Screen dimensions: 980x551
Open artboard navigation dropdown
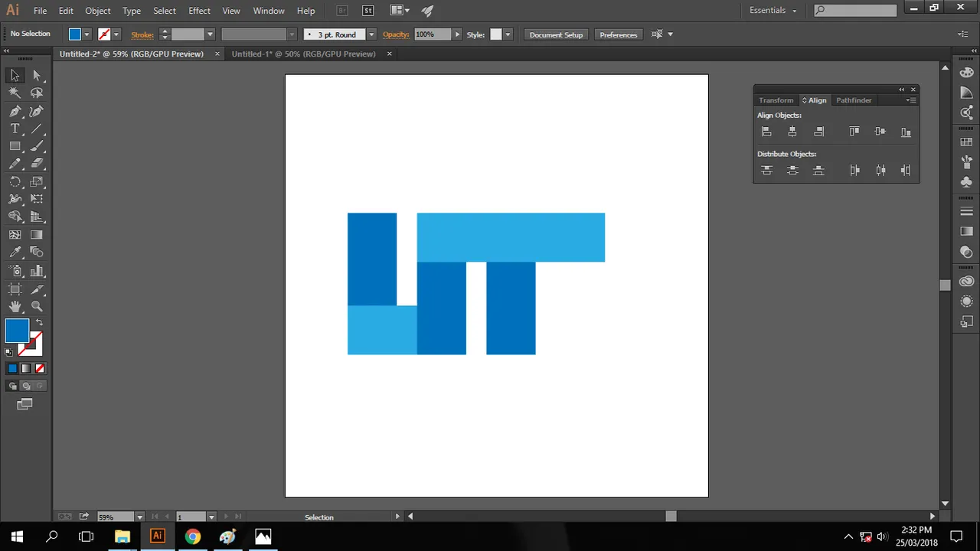pyautogui.click(x=211, y=517)
